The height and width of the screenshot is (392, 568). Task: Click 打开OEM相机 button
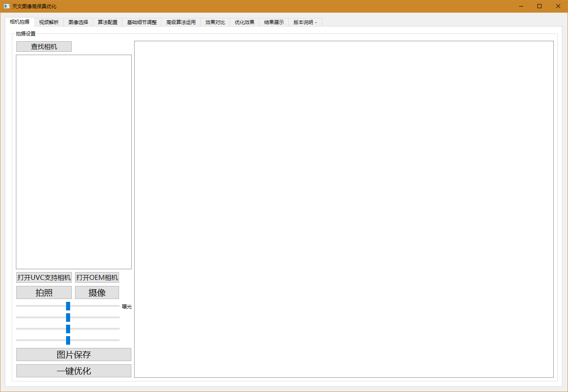click(97, 277)
